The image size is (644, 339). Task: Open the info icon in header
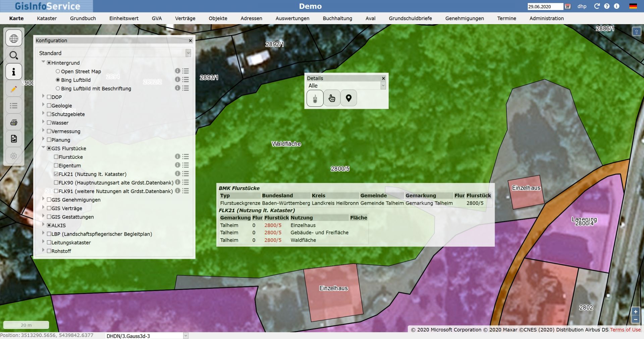point(616,6)
